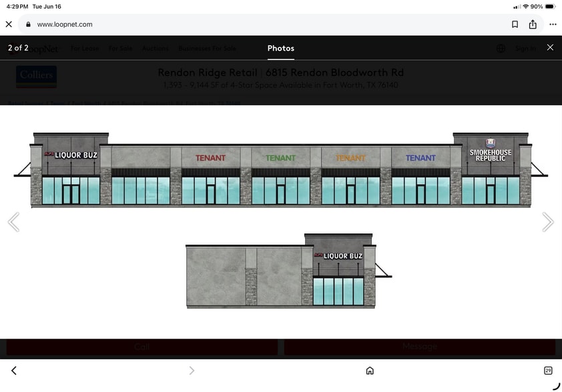
Task: Click the dimmed Message button
Action: tap(420, 347)
